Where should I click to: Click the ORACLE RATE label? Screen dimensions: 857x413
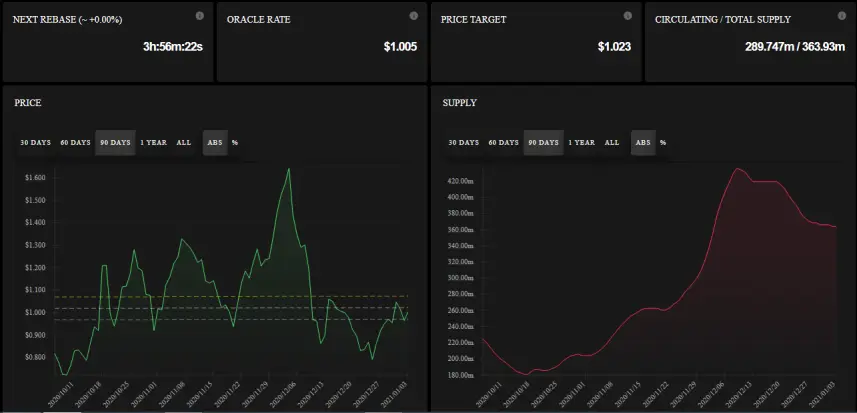click(259, 20)
